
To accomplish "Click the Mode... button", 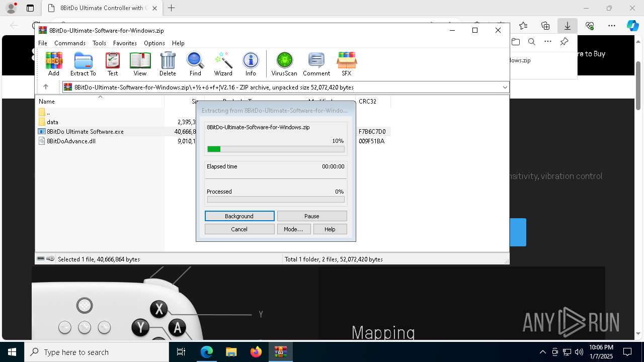I will tap(293, 229).
